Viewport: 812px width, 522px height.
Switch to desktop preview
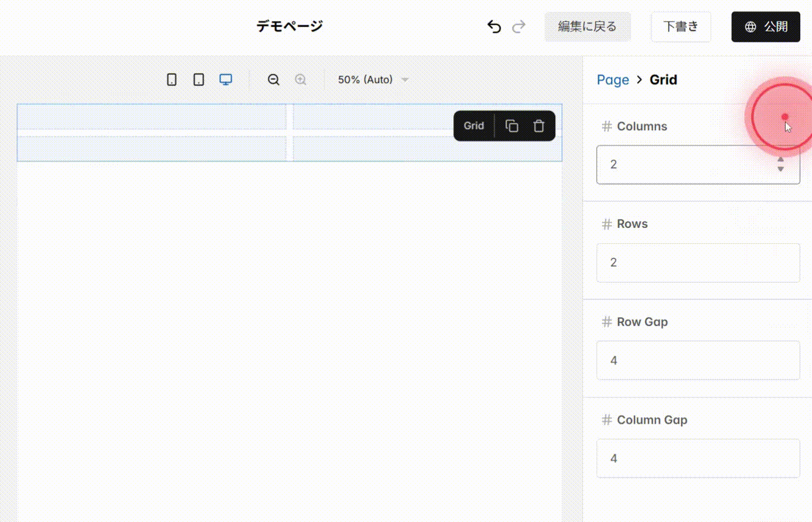[x=226, y=80]
